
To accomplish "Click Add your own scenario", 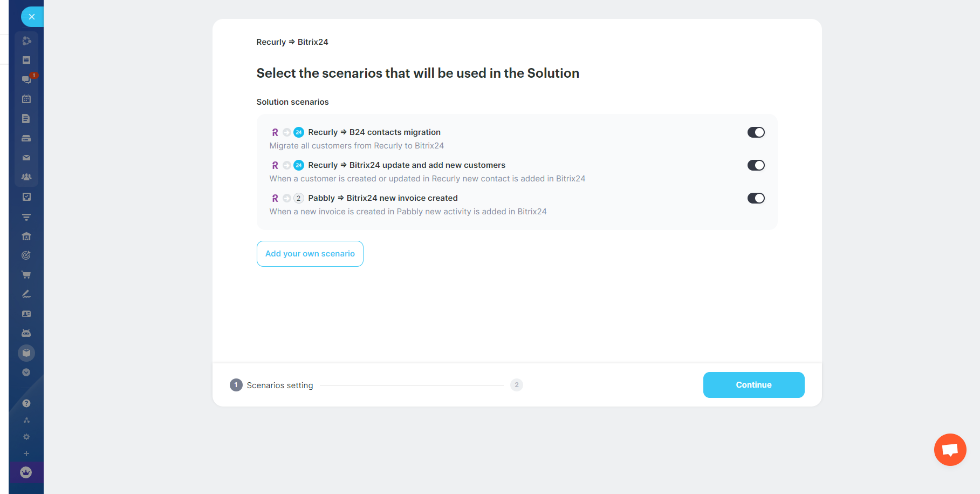I will pyautogui.click(x=310, y=253).
